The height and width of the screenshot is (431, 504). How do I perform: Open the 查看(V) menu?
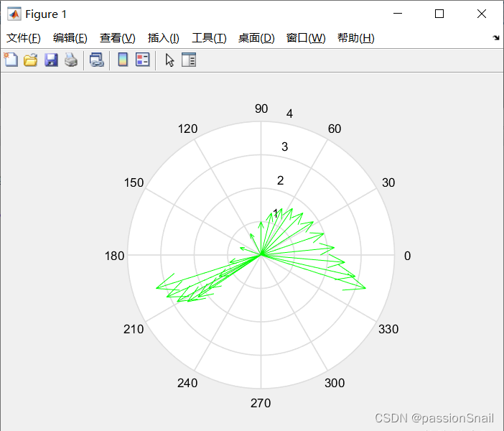(x=117, y=38)
